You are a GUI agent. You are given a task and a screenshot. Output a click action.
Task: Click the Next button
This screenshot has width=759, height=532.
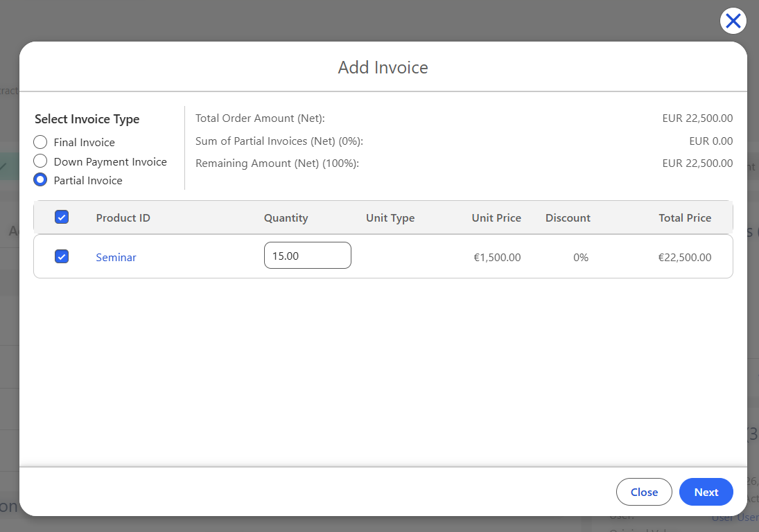click(x=706, y=492)
